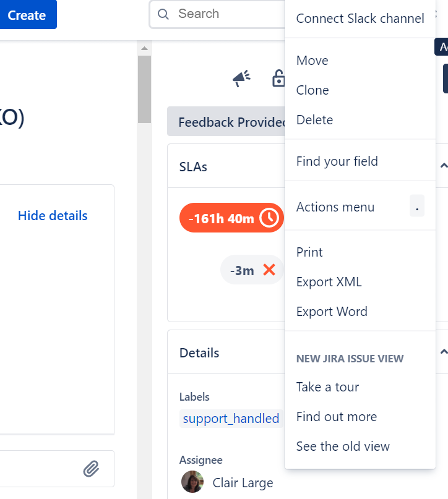448x499 pixels.
Task: Click the unlocked padlock restriction icon
Action: (278, 79)
